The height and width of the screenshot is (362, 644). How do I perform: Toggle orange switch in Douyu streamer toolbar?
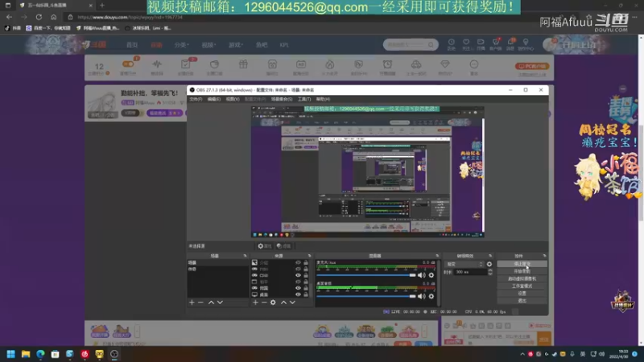[128, 64]
